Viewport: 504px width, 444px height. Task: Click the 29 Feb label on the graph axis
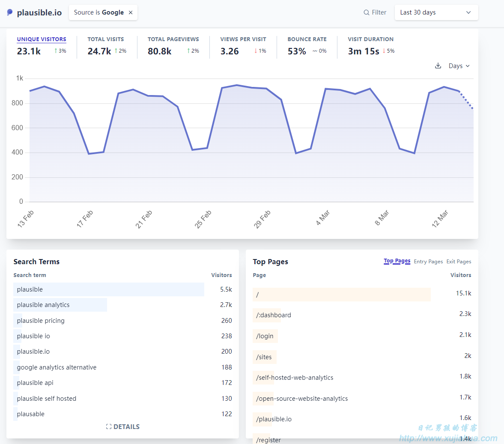[262, 219]
